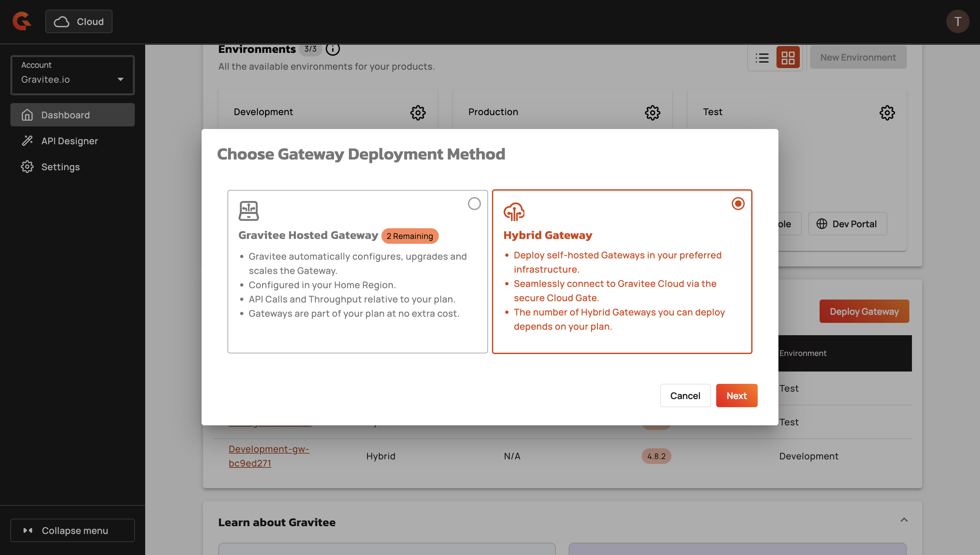
Task: Collapse the Learn about Gravitee section
Action: click(x=904, y=520)
